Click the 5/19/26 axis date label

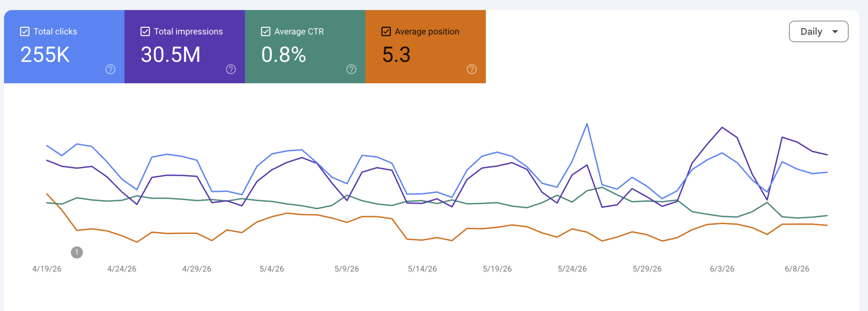[x=497, y=269]
